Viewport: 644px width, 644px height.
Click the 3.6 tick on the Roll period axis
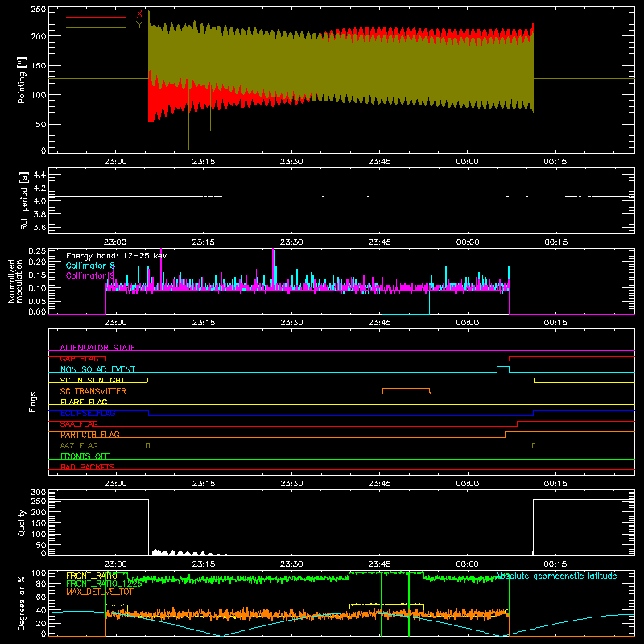39,227
